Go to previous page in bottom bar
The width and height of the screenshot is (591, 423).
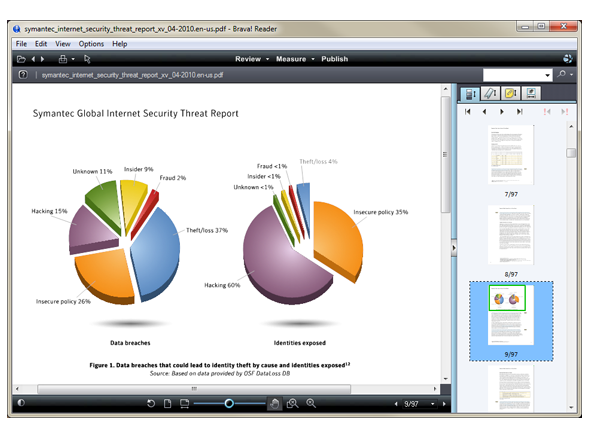396,404
